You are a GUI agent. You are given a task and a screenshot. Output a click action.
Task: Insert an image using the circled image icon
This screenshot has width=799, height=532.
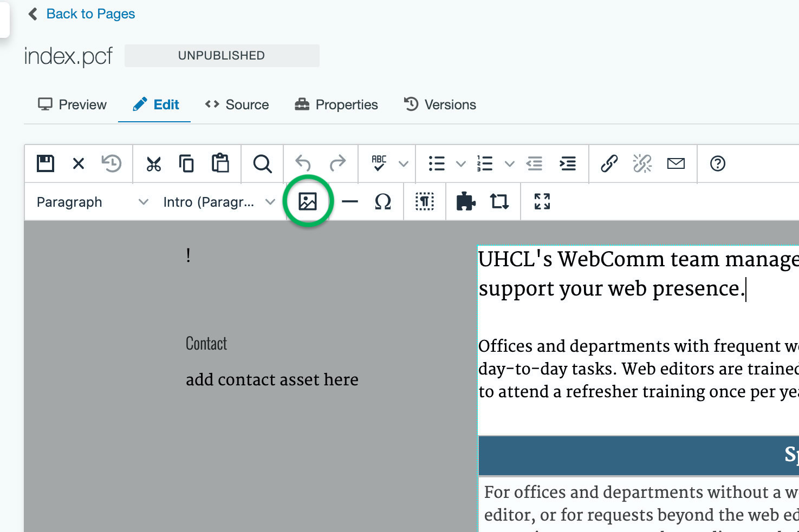tap(308, 201)
